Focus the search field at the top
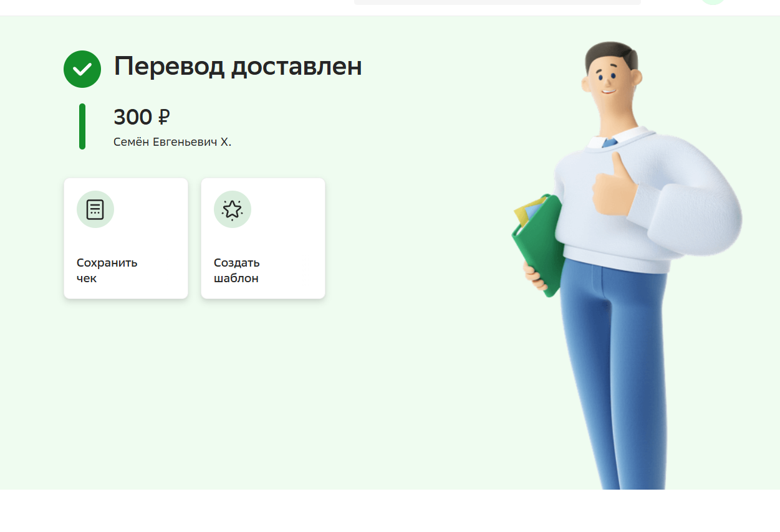780x532 pixels. pyautogui.click(x=498, y=2)
